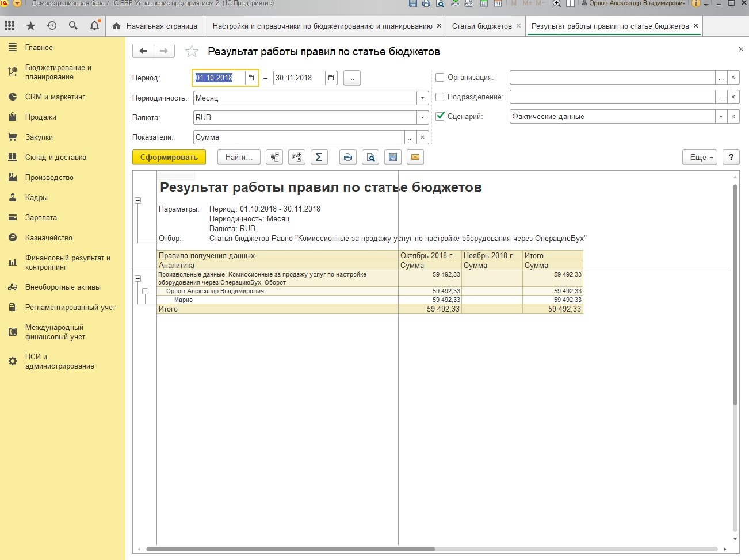Viewport: 749px width, 560px height.
Task: Open calendar for end date 30.11.2018
Action: [x=331, y=78]
